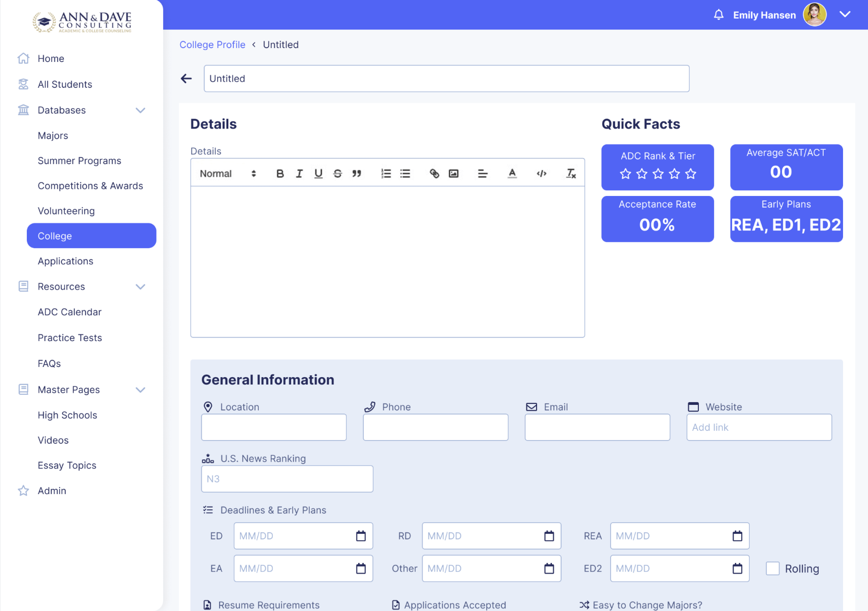Insert an image into the Details editor
The width and height of the screenshot is (868, 611).
pyautogui.click(x=454, y=173)
